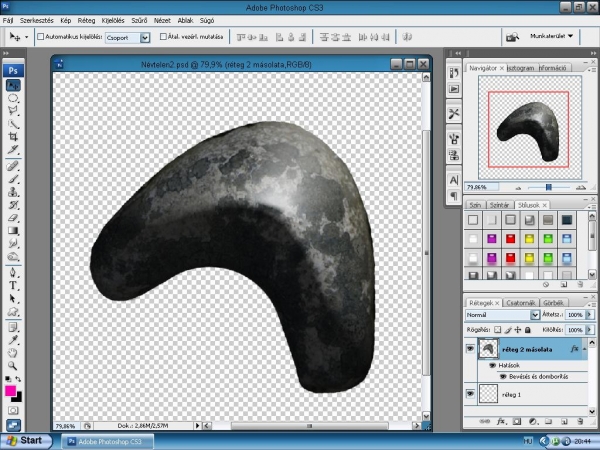Toggle lock transparent pixels
The image size is (600, 450).
point(497,329)
